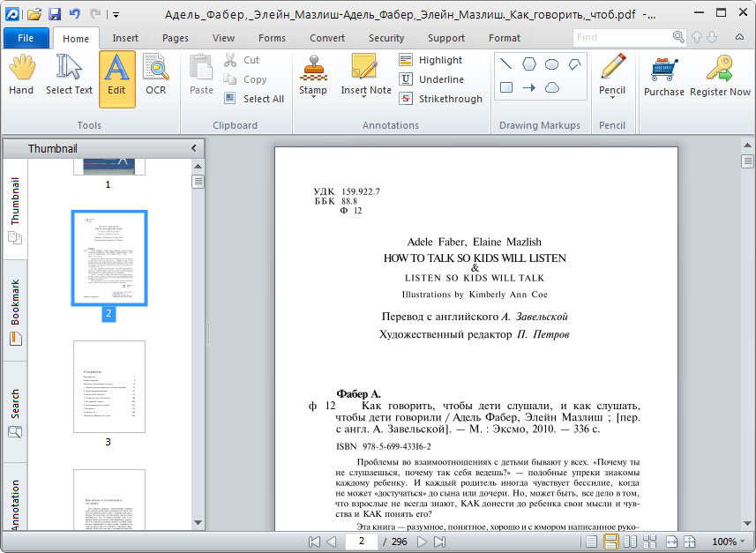The height and width of the screenshot is (553, 756).
Task: Collapse the Thumbnail panel with the arrow
Action: 194,148
